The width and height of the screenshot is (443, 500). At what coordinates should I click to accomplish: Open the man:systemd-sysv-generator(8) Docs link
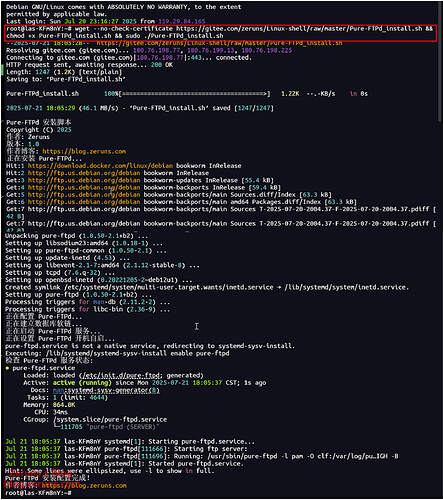(x=106, y=390)
